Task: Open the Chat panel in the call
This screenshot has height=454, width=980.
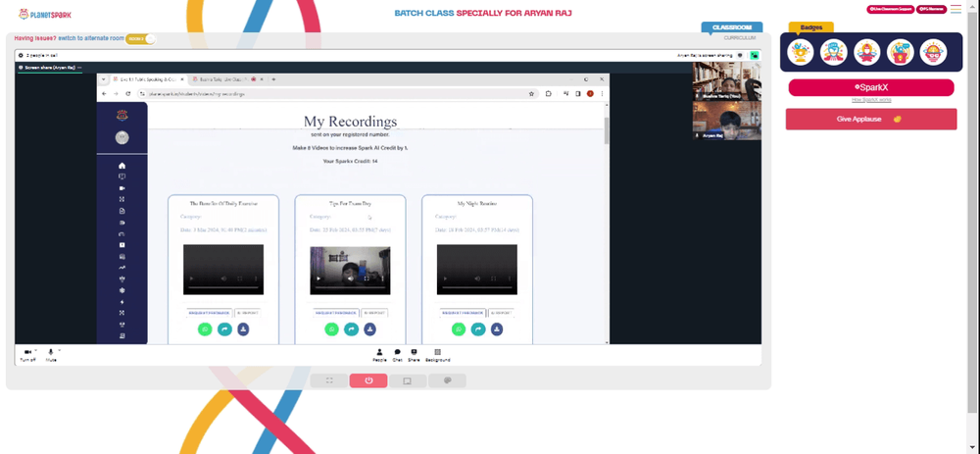Action: tap(397, 355)
